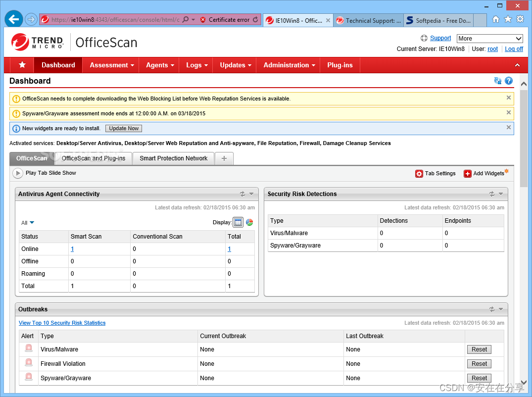Click the browser address bar URL
Viewport: 532px width, 397px height.
pyautogui.click(x=115, y=20)
